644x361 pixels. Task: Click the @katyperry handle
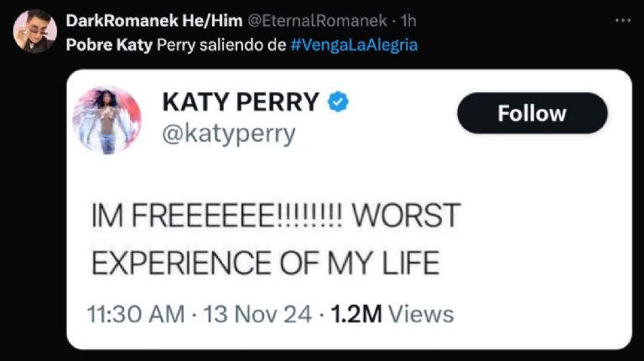coord(228,133)
